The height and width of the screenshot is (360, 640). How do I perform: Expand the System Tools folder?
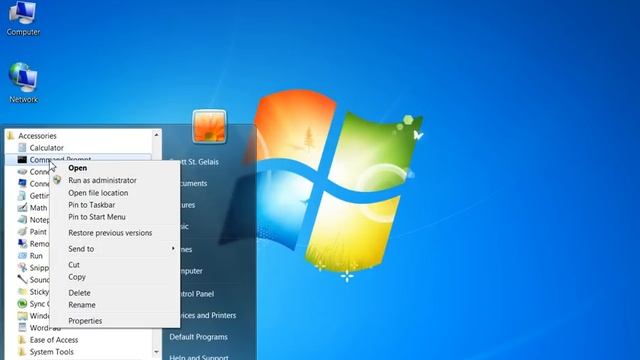[51, 352]
